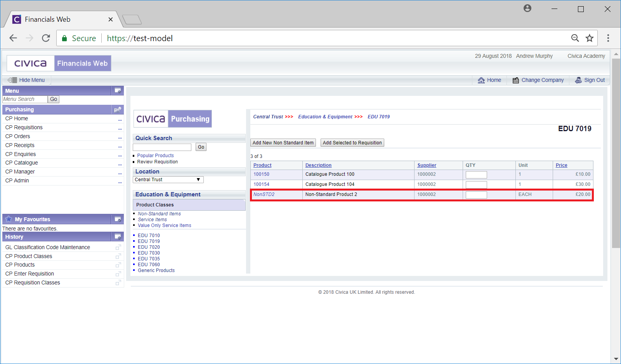
Task: Expand CP Orders submenu dots
Action: coord(120,137)
